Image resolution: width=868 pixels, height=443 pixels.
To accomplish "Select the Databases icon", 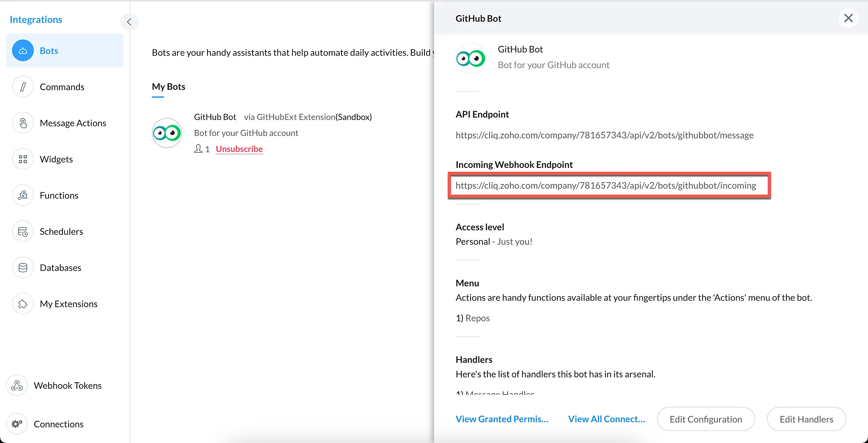I will tap(23, 268).
